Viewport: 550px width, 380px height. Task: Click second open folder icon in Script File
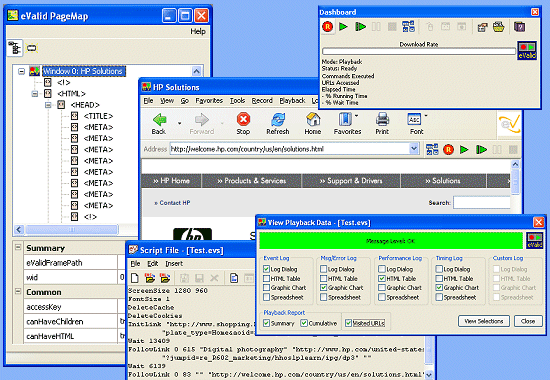click(165, 278)
